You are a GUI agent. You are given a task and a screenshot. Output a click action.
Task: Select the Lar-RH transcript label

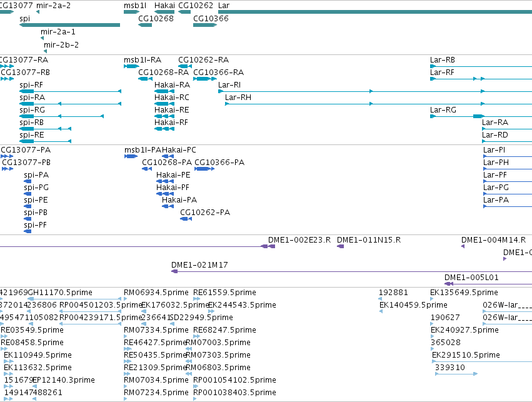238,98
